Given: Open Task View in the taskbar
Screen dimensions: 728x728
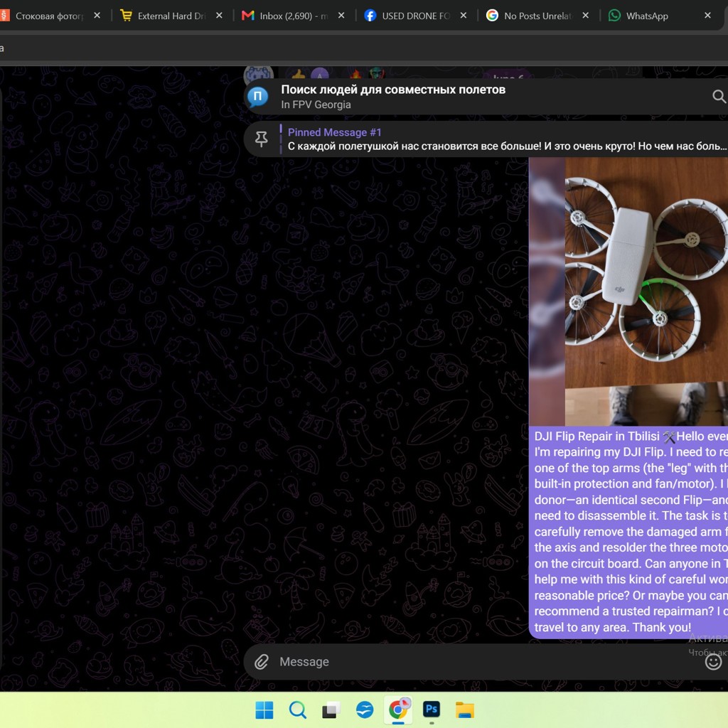Looking at the screenshot, I should click(331, 710).
